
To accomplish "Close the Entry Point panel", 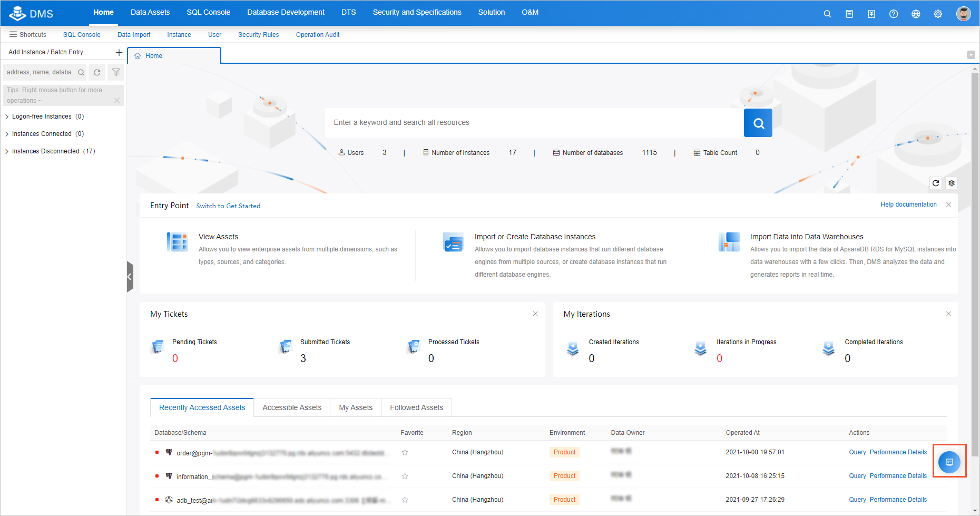I will tap(948, 205).
